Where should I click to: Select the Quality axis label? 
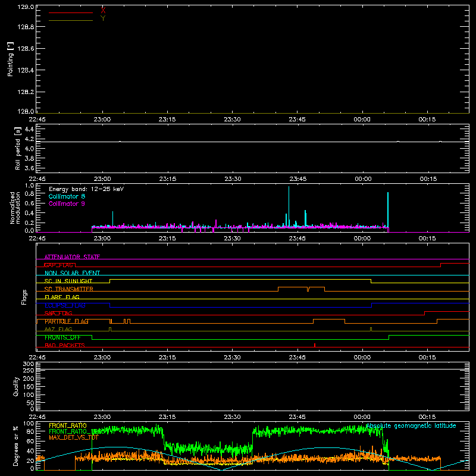tap(16, 386)
